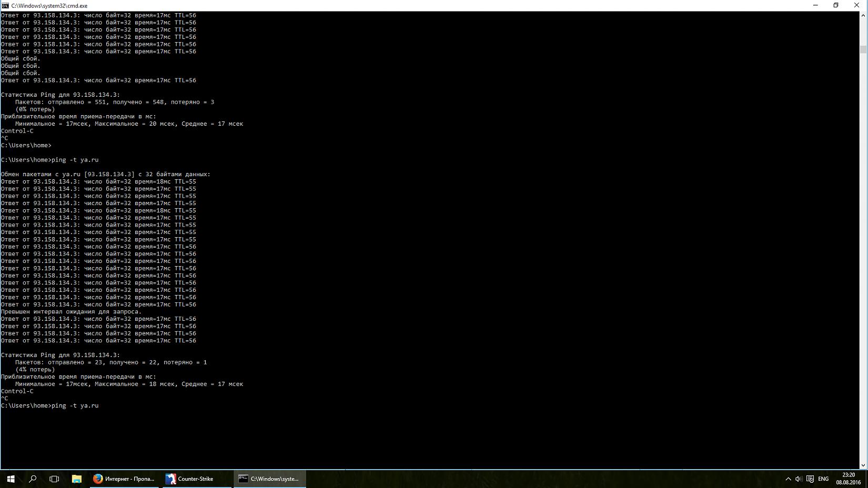This screenshot has height=488, width=868.
Task: Open Task View from the taskbar
Action: click(x=54, y=479)
